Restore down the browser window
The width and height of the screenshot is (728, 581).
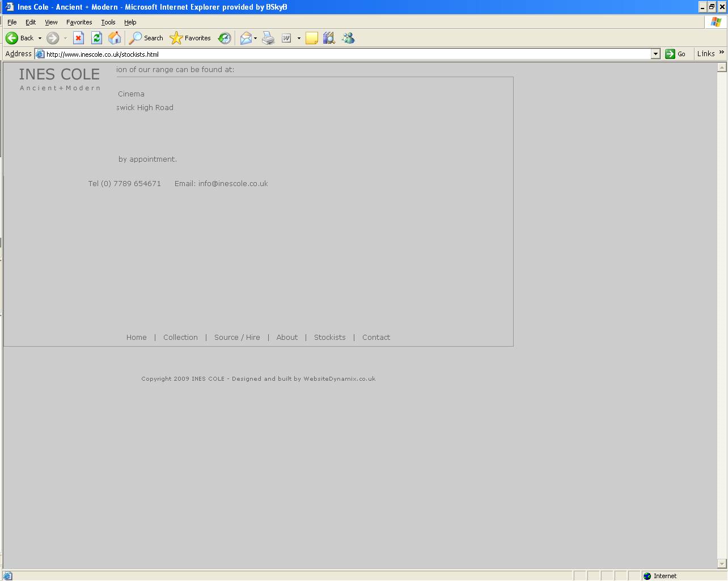pos(712,7)
